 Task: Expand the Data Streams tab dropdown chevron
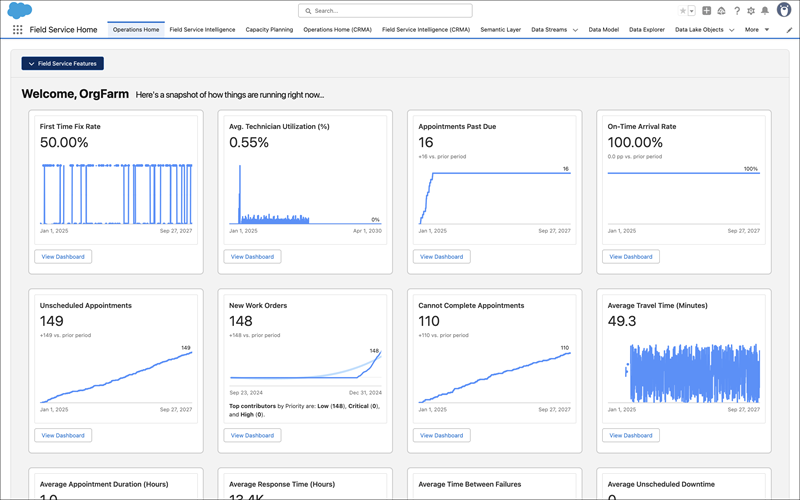pos(575,30)
